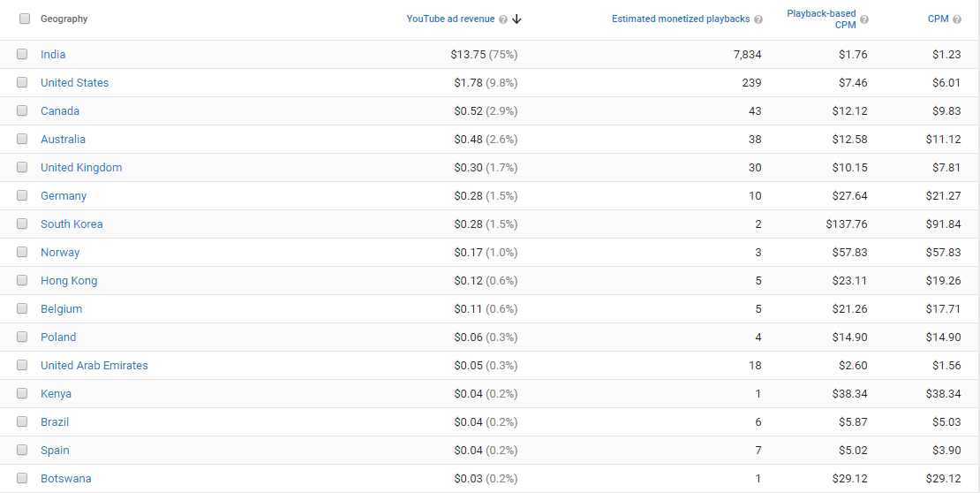
Task: Open the United Arab Emirates link
Action: tap(94, 365)
